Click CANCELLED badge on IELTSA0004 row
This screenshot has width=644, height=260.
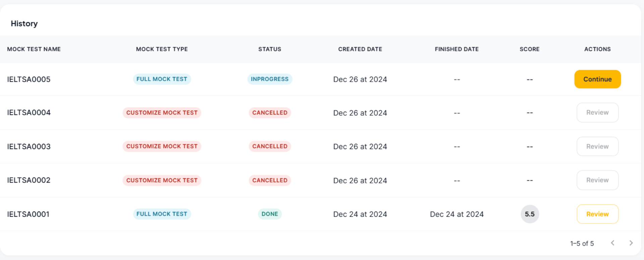270,113
